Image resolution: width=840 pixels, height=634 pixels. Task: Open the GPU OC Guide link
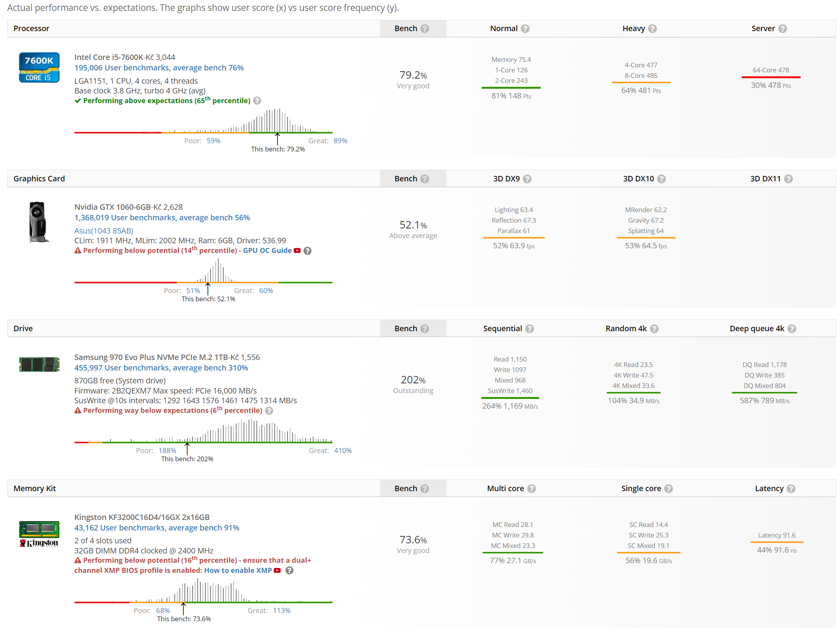(x=267, y=251)
